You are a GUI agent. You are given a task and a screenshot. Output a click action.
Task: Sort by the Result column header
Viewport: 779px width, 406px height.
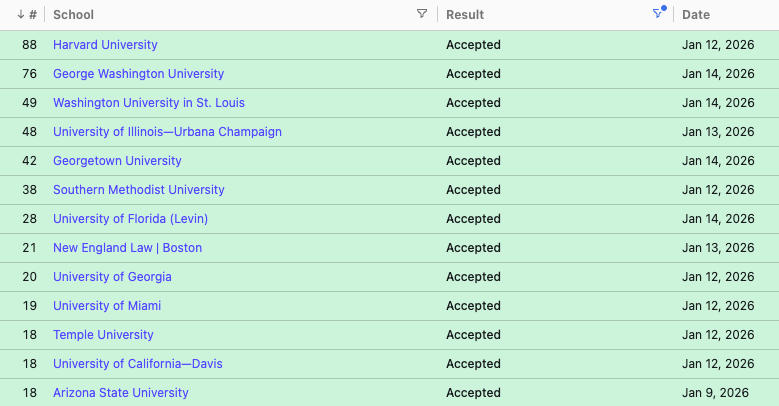(465, 15)
